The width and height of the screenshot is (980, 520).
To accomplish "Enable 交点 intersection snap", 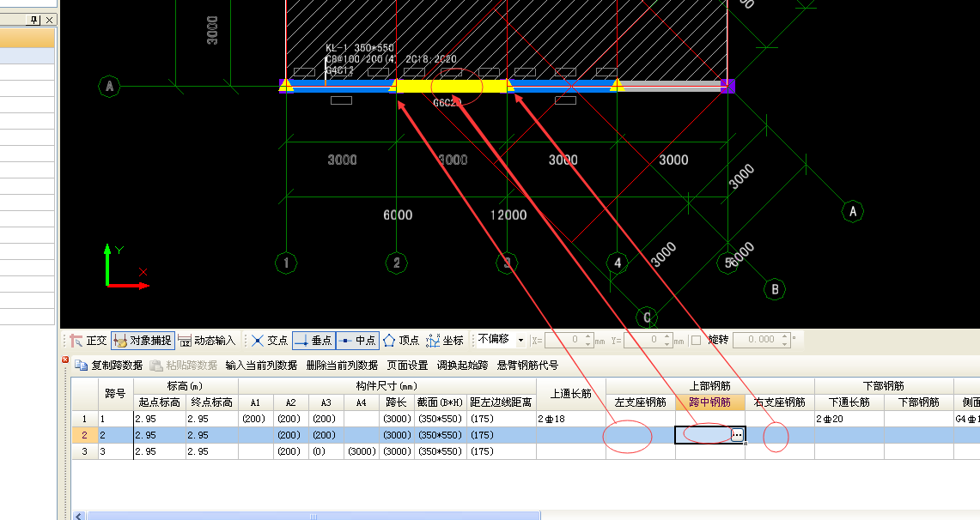I will point(270,340).
